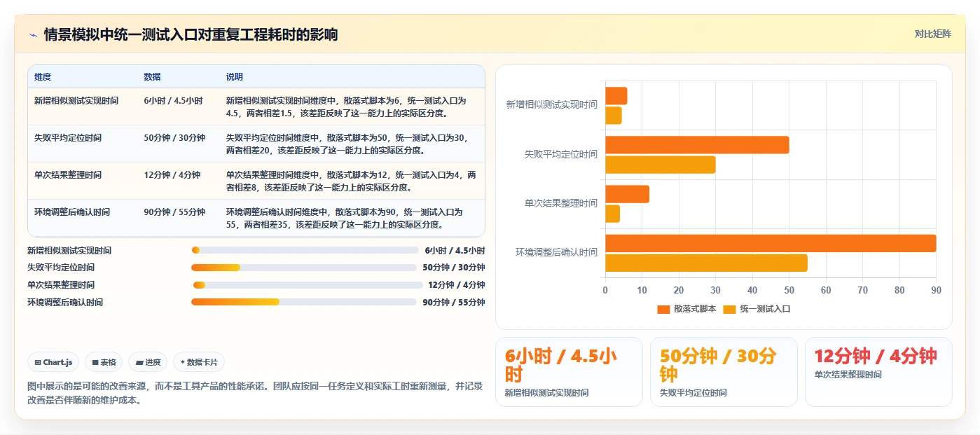The height and width of the screenshot is (435, 980).
Task: Click the 散落式脚本 bar for 环境调整后确认时间
Action: pyautogui.click(x=771, y=243)
